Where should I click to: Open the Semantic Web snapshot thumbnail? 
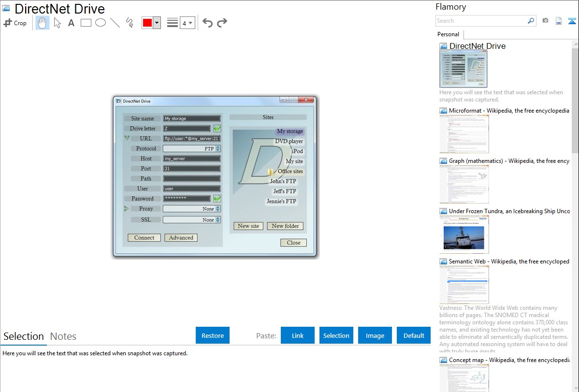coord(464,285)
